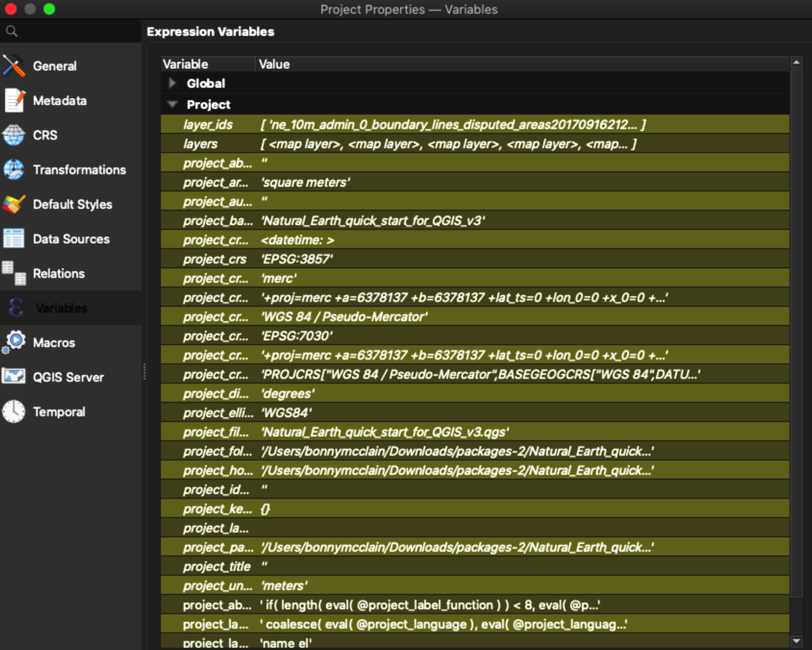812x650 pixels.
Task: Select the General settings icon
Action: [x=14, y=66]
